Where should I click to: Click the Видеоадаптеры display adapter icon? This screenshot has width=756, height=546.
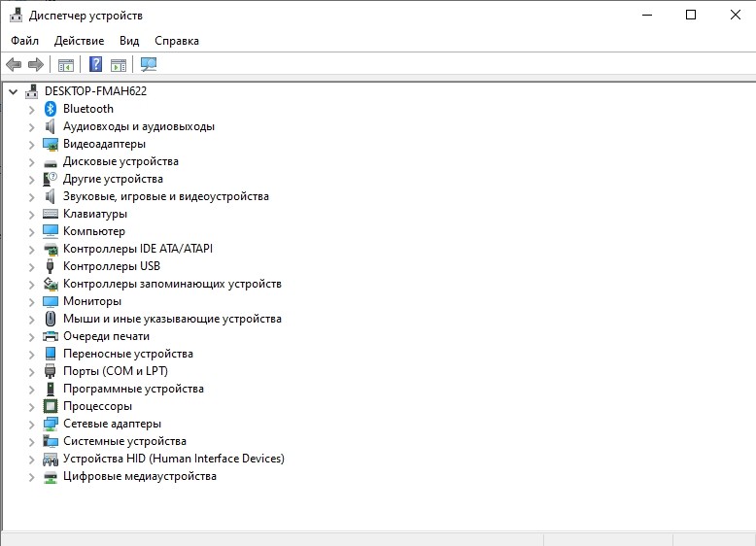(51, 144)
